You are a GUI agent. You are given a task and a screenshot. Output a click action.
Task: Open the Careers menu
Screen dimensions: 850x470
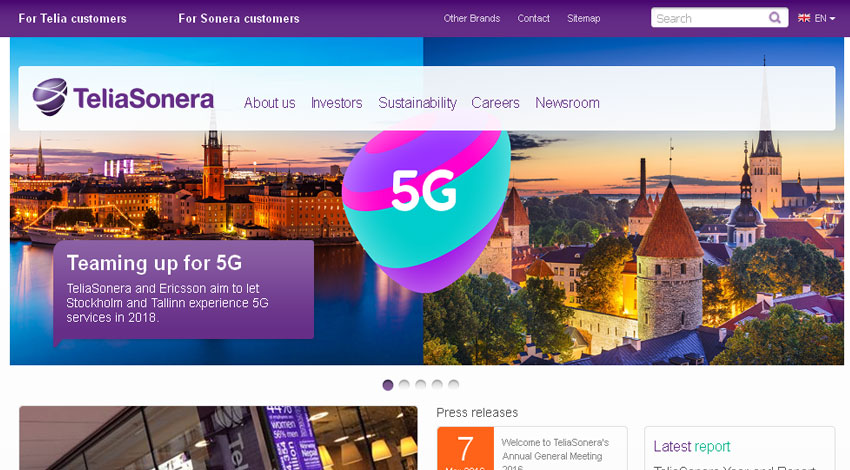(495, 102)
